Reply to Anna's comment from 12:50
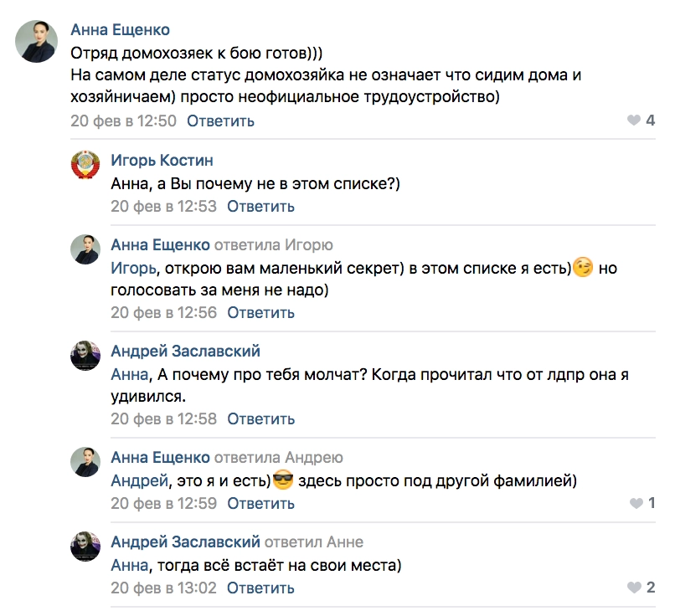Viewport: 675px width, 616px height. click(220, 121)
